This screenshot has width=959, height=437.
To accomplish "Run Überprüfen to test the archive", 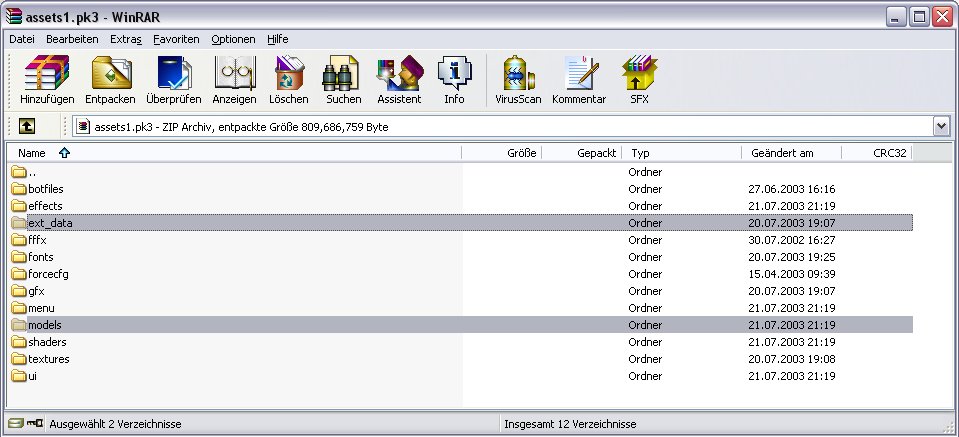I will click(x=173, y=80).
